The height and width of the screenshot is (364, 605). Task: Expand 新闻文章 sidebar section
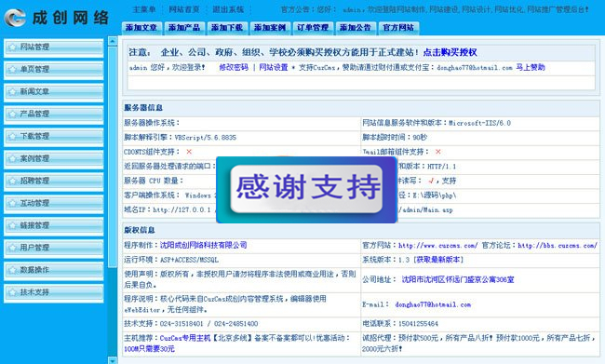[x=54, y=92]
